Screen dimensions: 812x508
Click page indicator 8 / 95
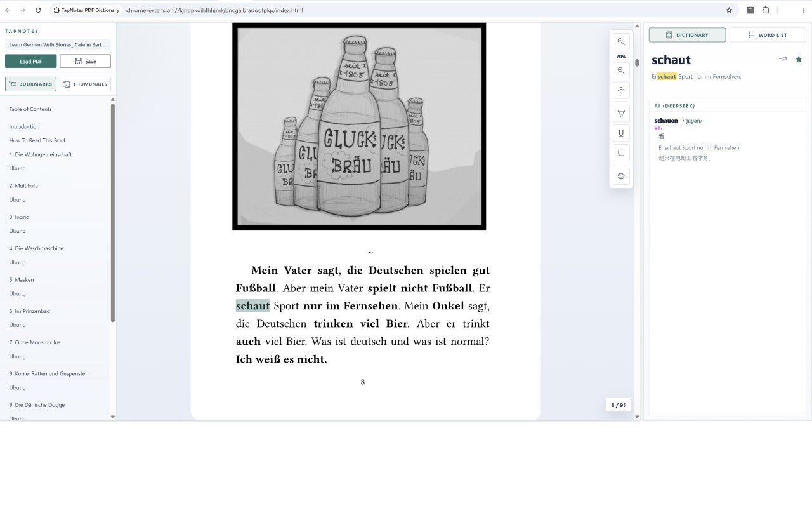(619, 405)
